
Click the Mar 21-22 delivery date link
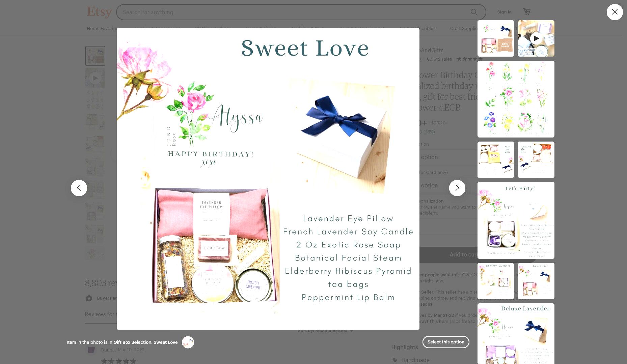click(443, 315)
